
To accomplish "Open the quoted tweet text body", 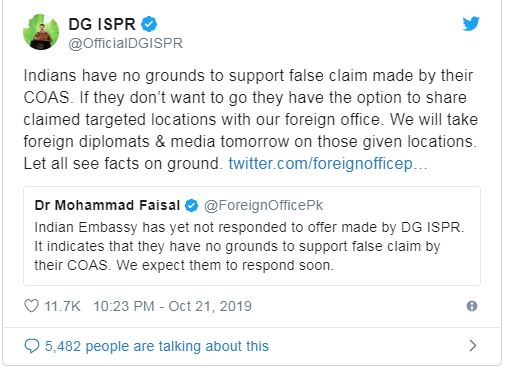I will click(x=249, y=246).
